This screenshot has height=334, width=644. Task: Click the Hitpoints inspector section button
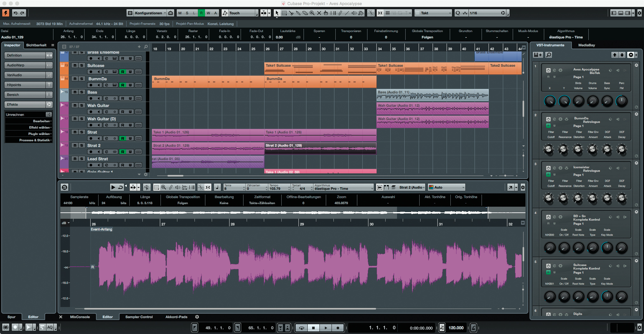[25, 85]
